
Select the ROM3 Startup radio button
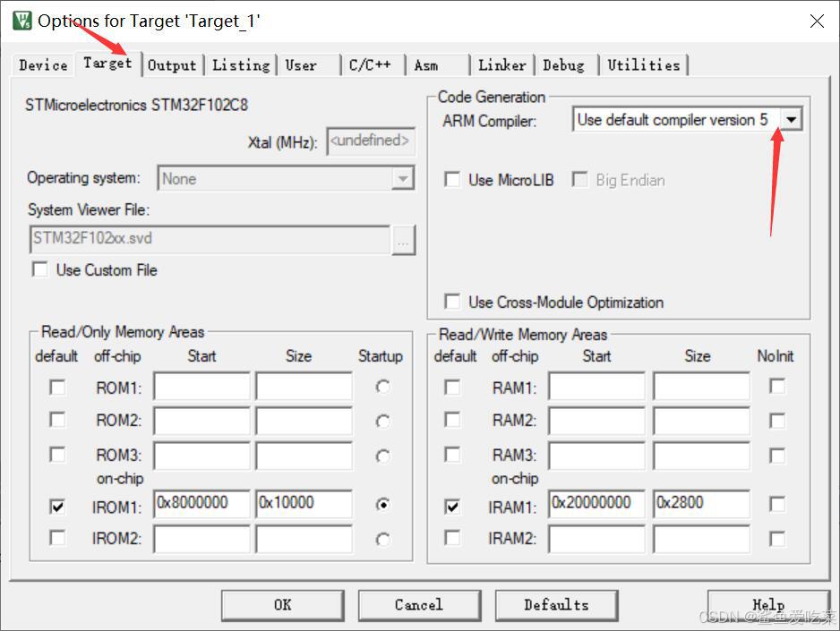382,456
